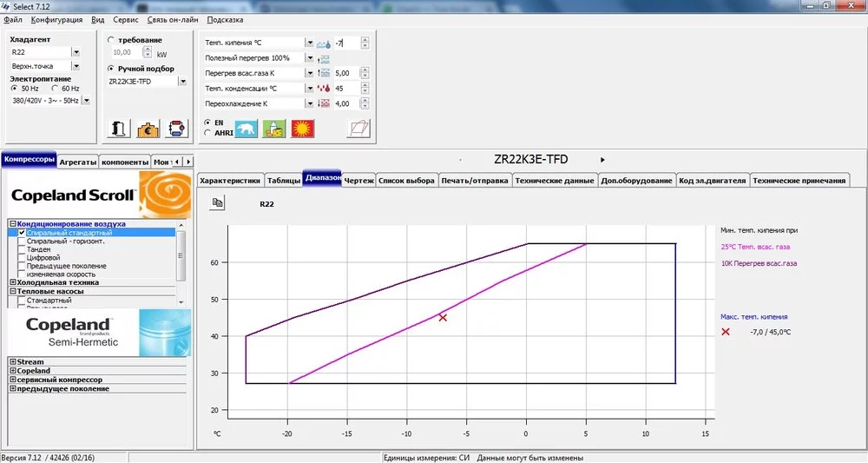Increase the condensing temperature 45 stepper
The height and width of the screenshot is (463, 868).
(365, 85)
